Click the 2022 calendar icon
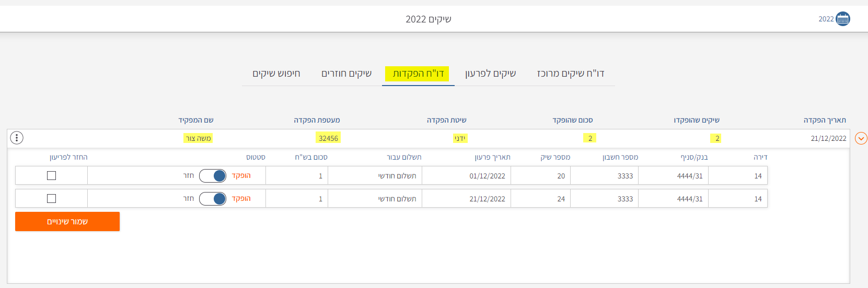This screenshot has height=288, width=868. (x=842, y=19)
